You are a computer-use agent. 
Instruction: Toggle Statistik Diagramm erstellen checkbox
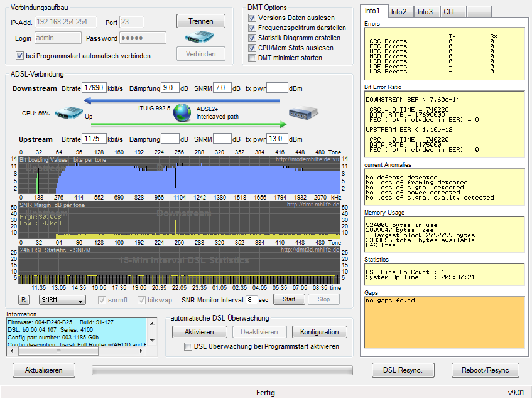[252, 38]
